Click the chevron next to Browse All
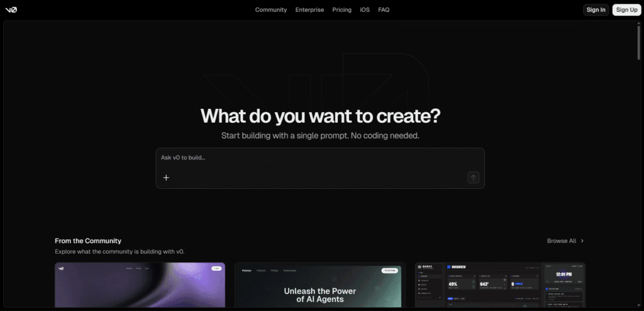 point(582,241)
